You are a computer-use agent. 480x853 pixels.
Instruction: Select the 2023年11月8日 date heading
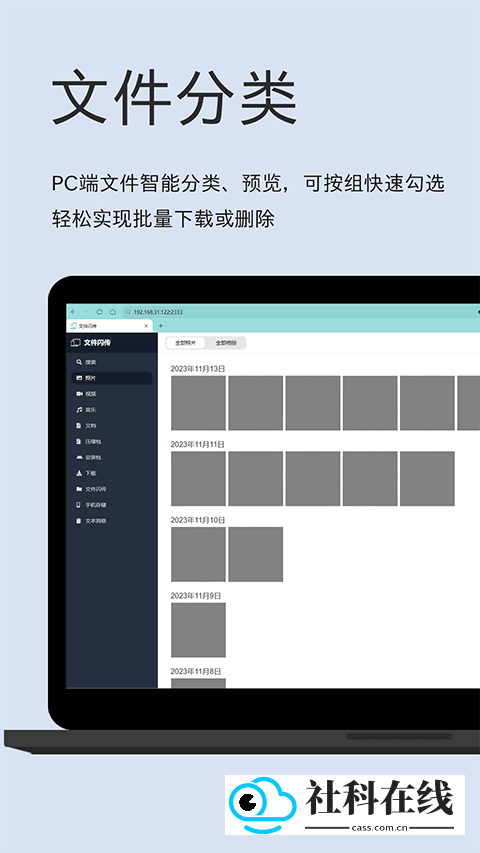[x=196, y=671]
